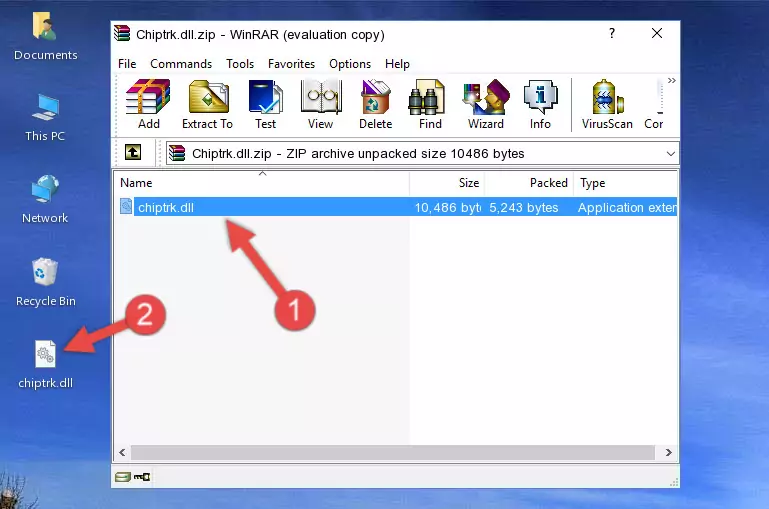The height and width of the screenshot is (509, 769).
Task: Open the Tools menu
Action: point(240,64)
